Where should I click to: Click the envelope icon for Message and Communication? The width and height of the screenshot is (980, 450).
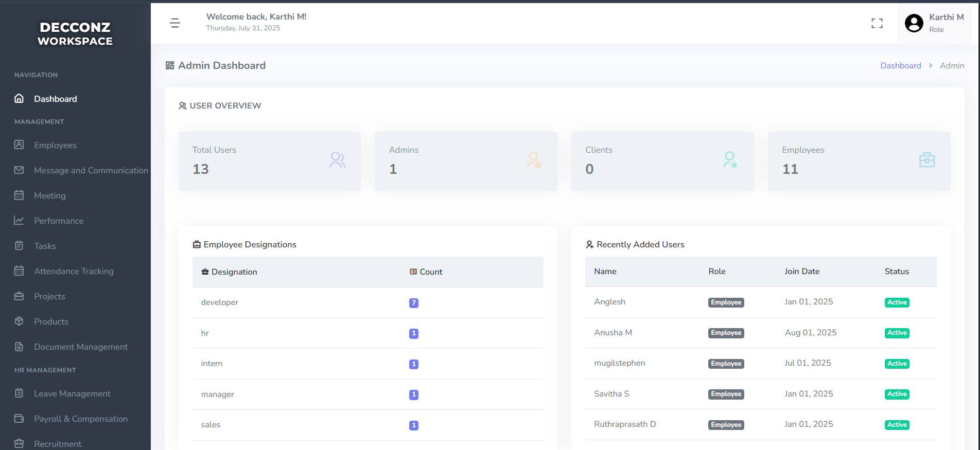pos(19,170)
